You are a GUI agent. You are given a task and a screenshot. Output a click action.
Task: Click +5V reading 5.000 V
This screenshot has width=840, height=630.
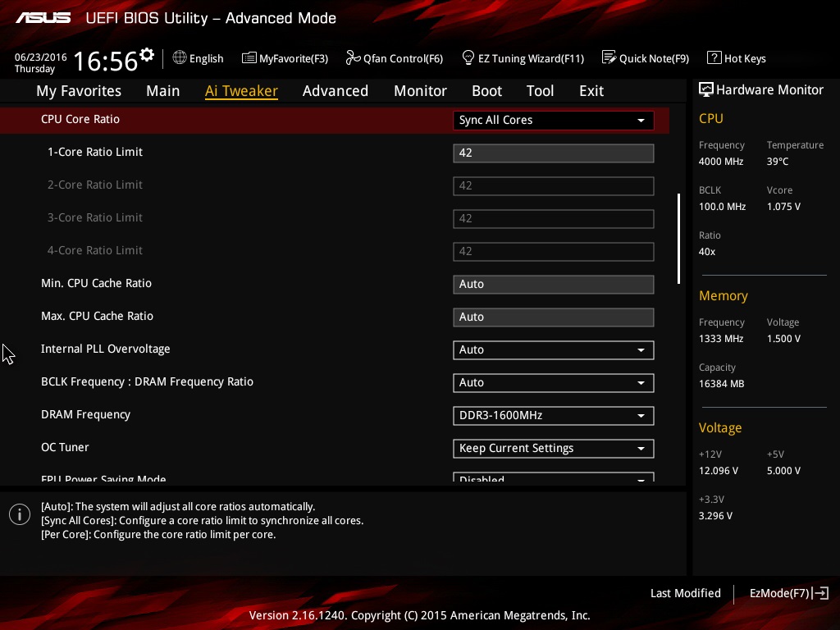783,470
